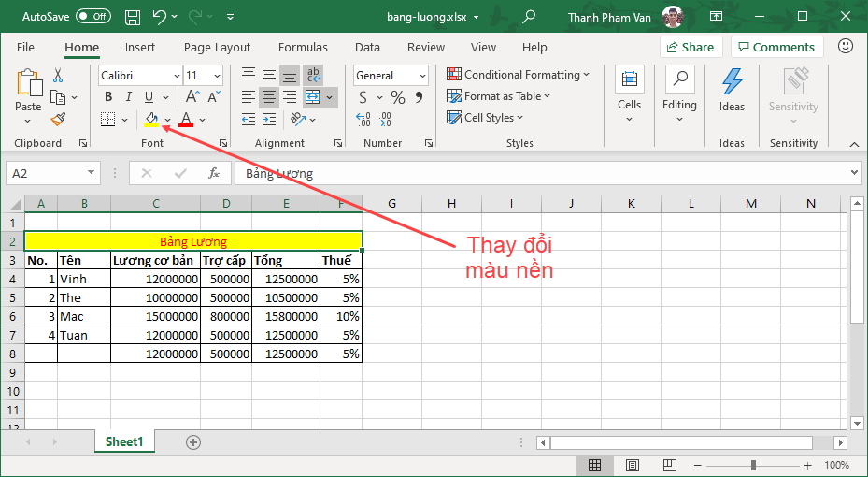The width and height of the screenshot is (868, 477).
Task: Open the Comments button
Action: coord(776,47)
